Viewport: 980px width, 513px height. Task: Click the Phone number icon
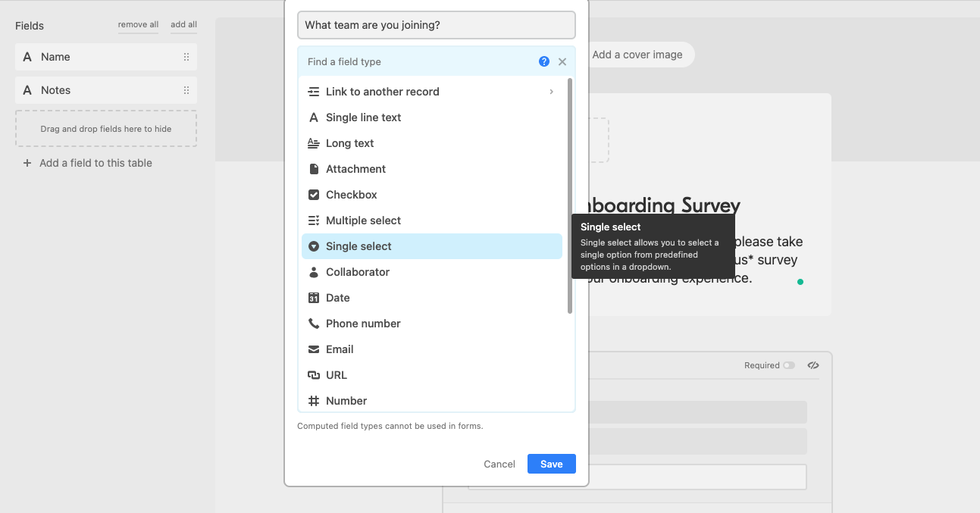[314, 324]
